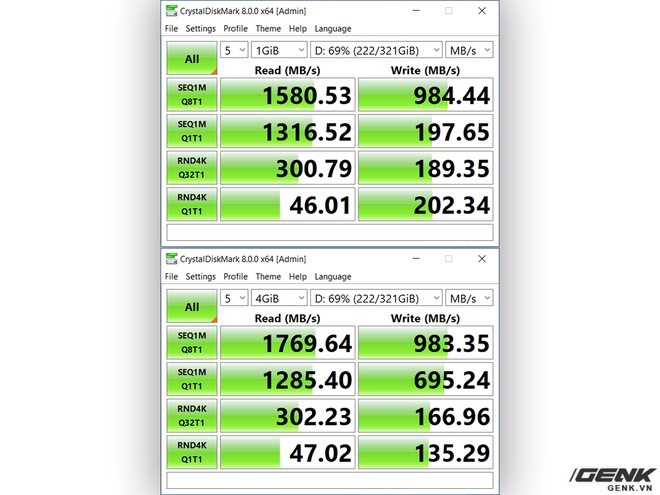
Task: Click comment field at bottom of bottom window
Action: tap(330, 480)
